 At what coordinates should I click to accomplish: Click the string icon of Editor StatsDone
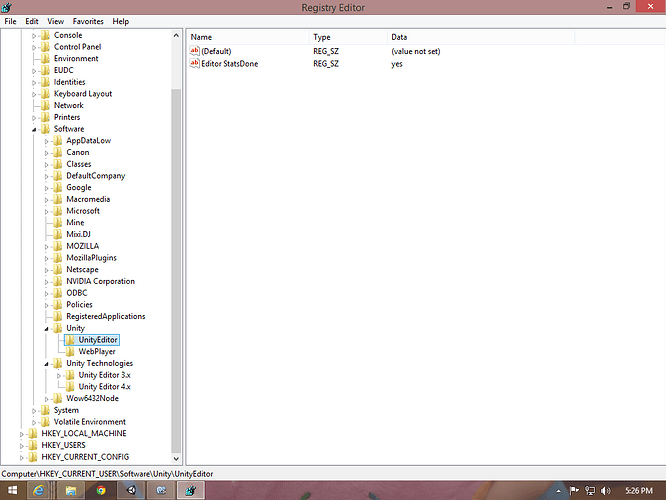(195, 63)
